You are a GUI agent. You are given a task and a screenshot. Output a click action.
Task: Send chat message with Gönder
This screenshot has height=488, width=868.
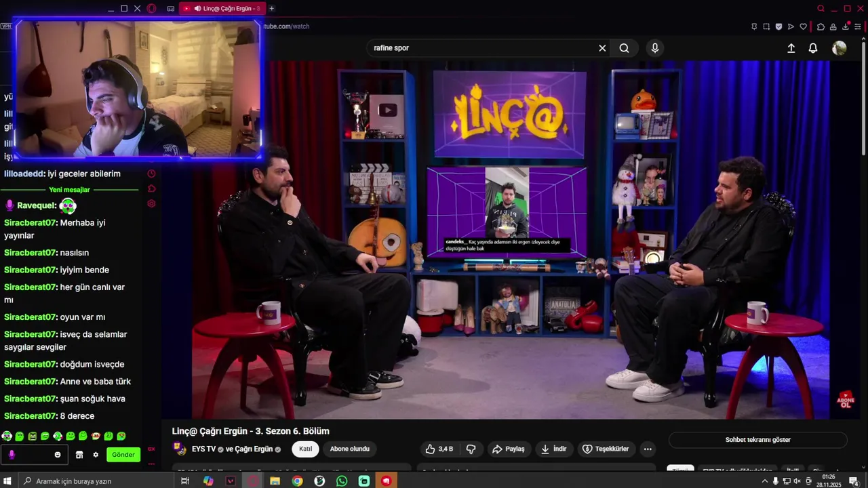tap(123, 455)
